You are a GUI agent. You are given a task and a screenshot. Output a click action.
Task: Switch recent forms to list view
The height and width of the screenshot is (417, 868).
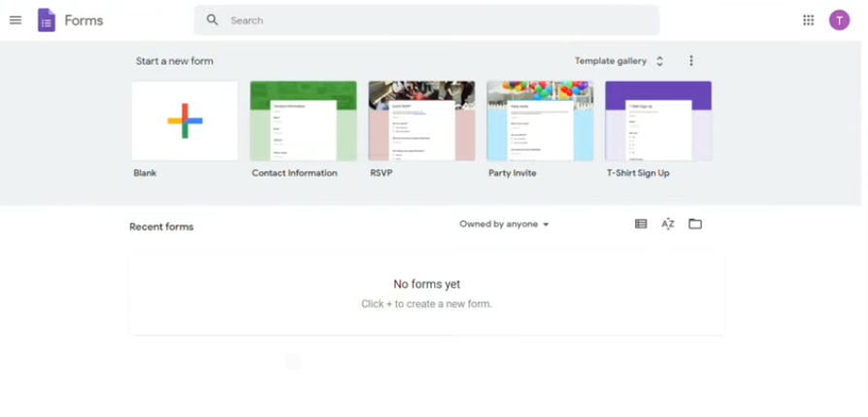click(x=641, y=225)
